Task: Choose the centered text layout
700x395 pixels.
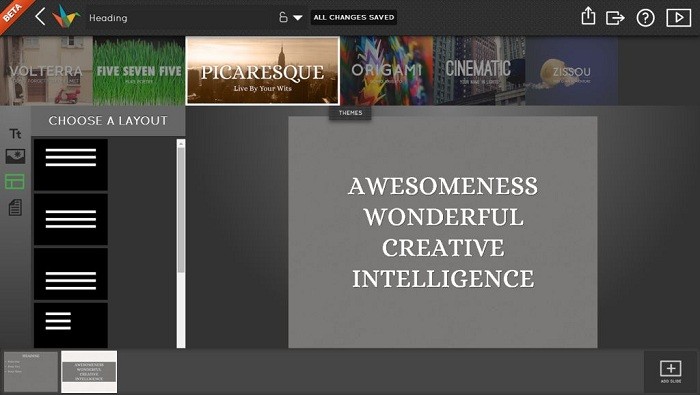Action: coord(71,219)
